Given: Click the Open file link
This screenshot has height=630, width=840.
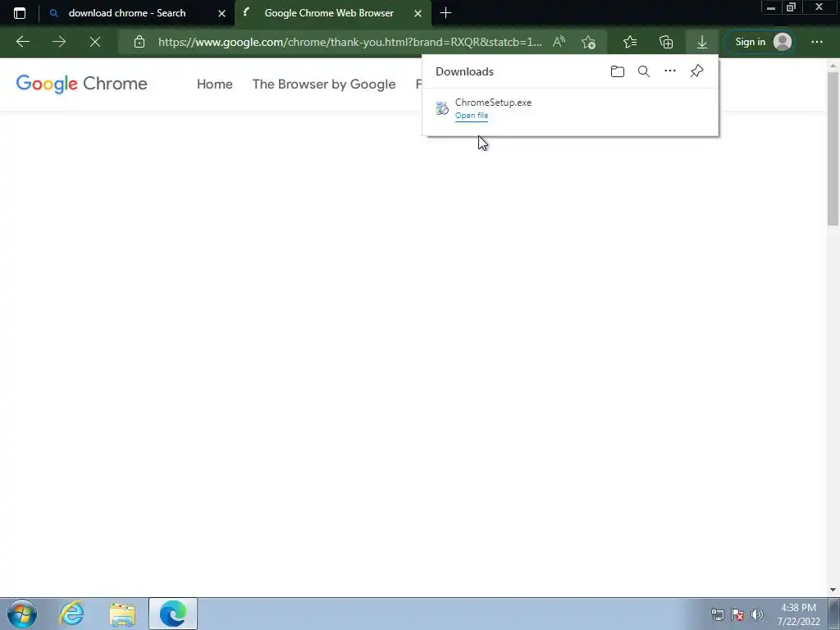Looking at the screenshot, I should [x=472, y=116].
